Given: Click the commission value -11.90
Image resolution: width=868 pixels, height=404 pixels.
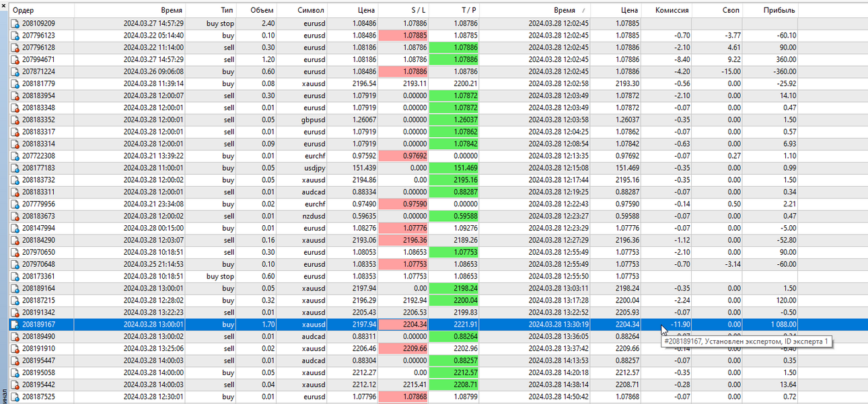Looking at the screenshot, I should [679, 325].
